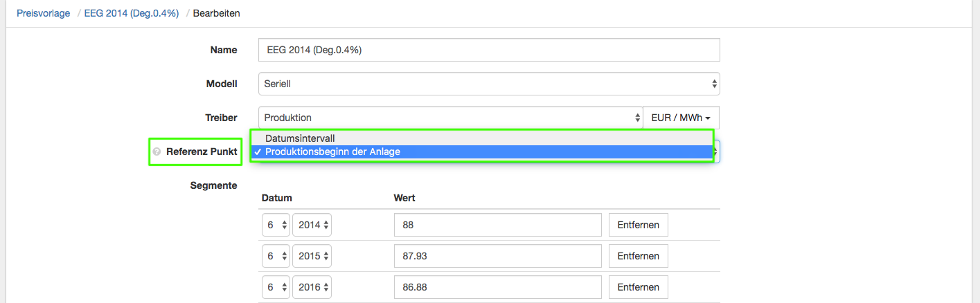980x303 pixels.
Task: Remove the segment with value 86.88
Action: tap(638, 286)
